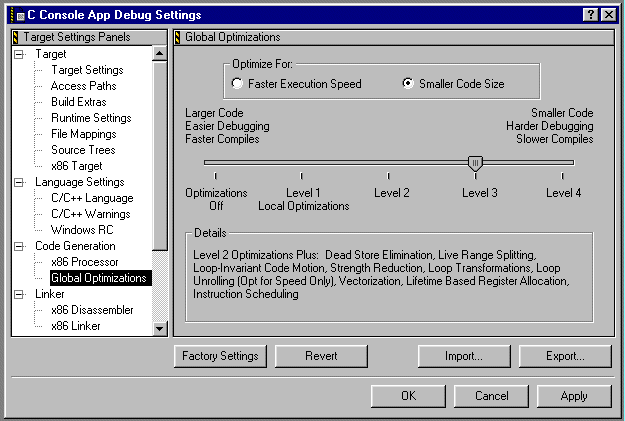This screenshot has height=421, width=625.
Task: Collapse the Language Settings tree group
Action: [x=19, y=182]
